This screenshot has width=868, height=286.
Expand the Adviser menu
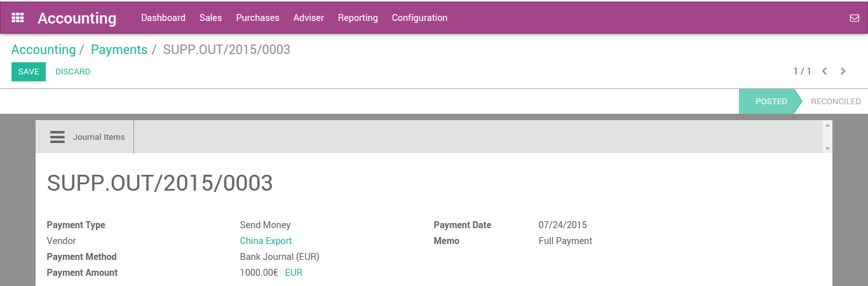(x=309, y=18)
